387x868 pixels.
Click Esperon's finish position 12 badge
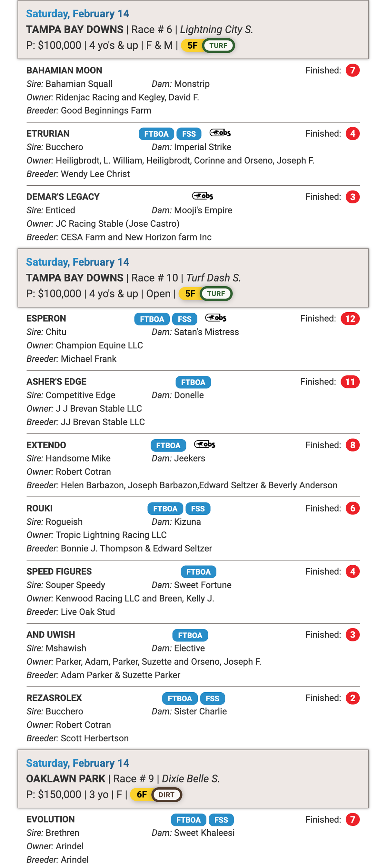[x=350, y=318]
